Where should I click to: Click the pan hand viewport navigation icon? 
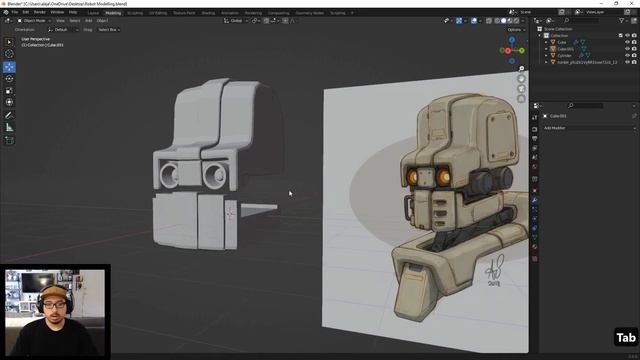tap(521, 79)
